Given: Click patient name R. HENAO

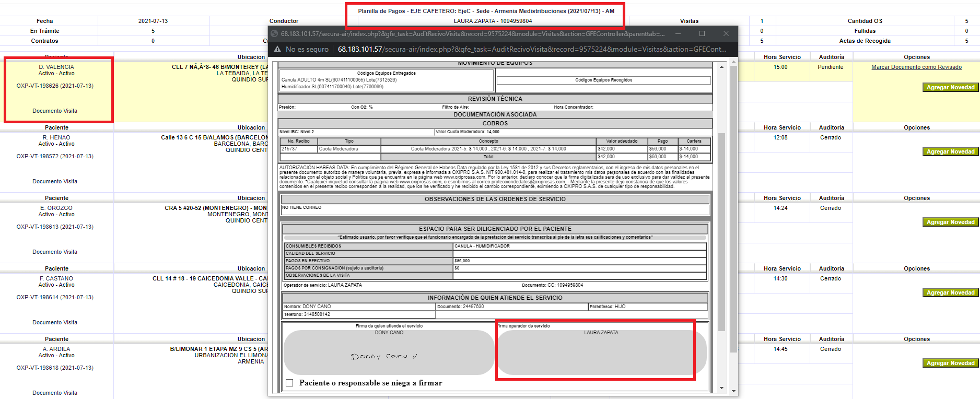Looking at the screenshot, I should 56,137.
